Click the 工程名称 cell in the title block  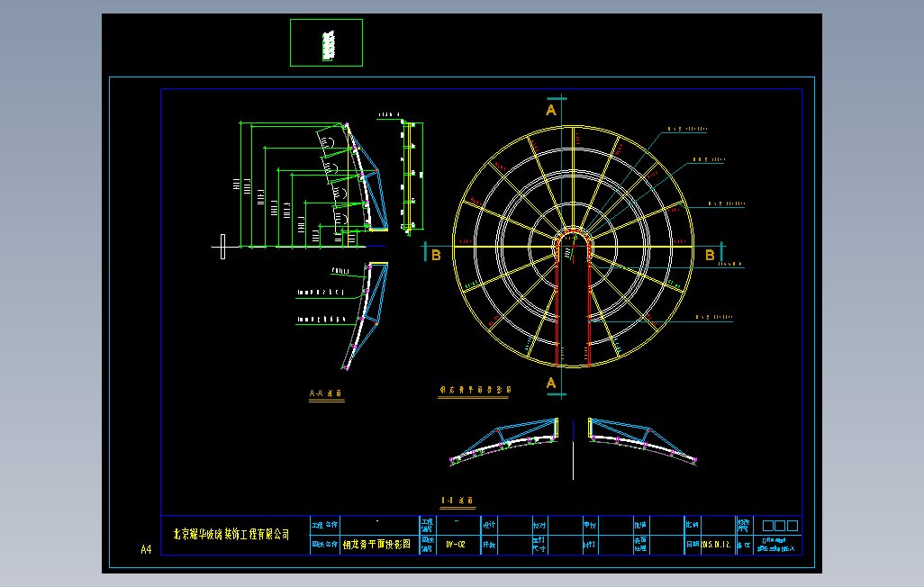click(325, 525)
